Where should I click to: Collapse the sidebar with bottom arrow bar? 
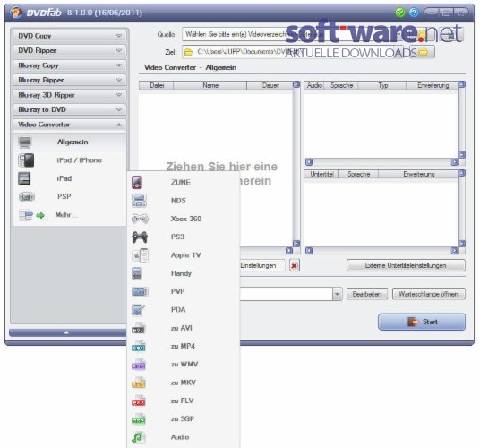pyautogui.click(x=68, y=332)
